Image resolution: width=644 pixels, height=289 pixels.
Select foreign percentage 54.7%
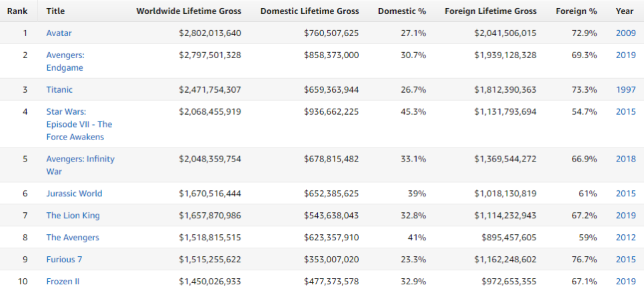click(585, 111)
